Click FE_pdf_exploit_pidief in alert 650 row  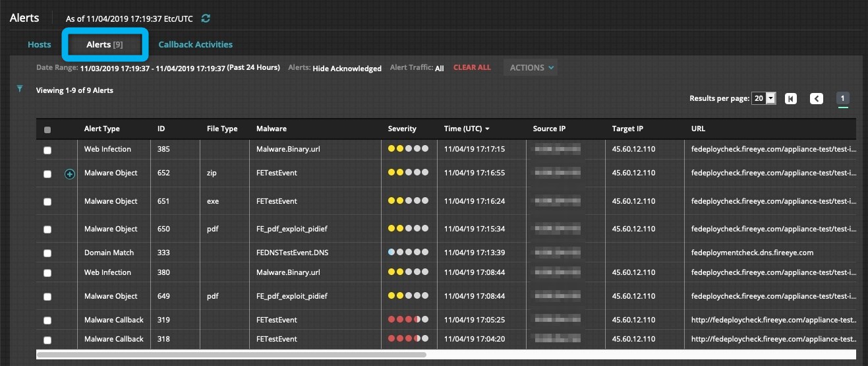291,229
